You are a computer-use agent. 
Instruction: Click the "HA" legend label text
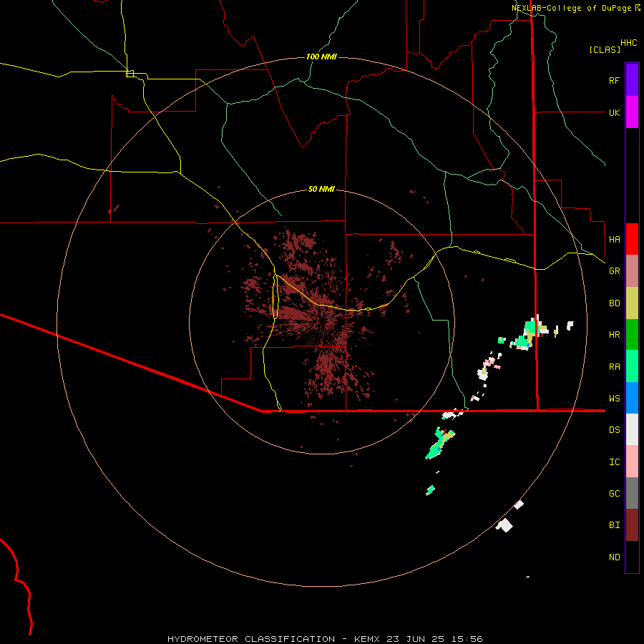click(x=614, y=239)
